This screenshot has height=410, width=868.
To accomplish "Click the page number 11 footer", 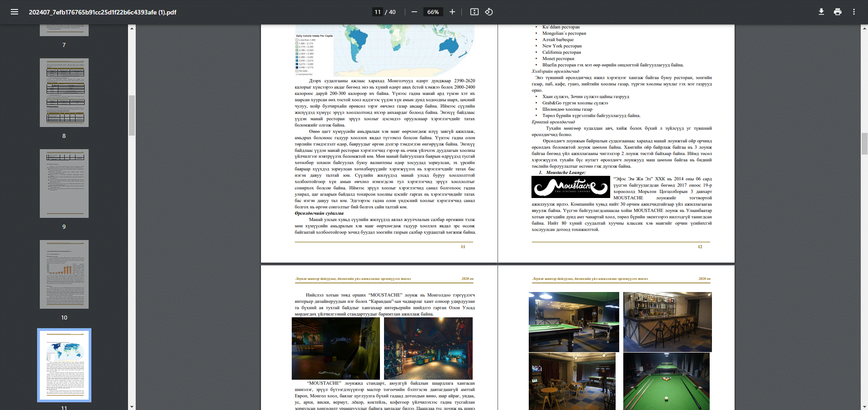I will pyautogui.click(x=463, y=247).
